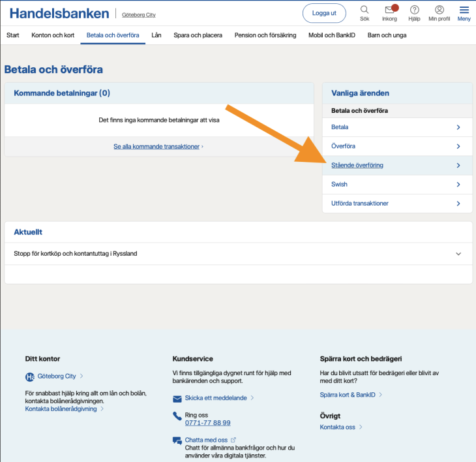Click chat bubble icon beside Chatta med oss

coord(177,440)
